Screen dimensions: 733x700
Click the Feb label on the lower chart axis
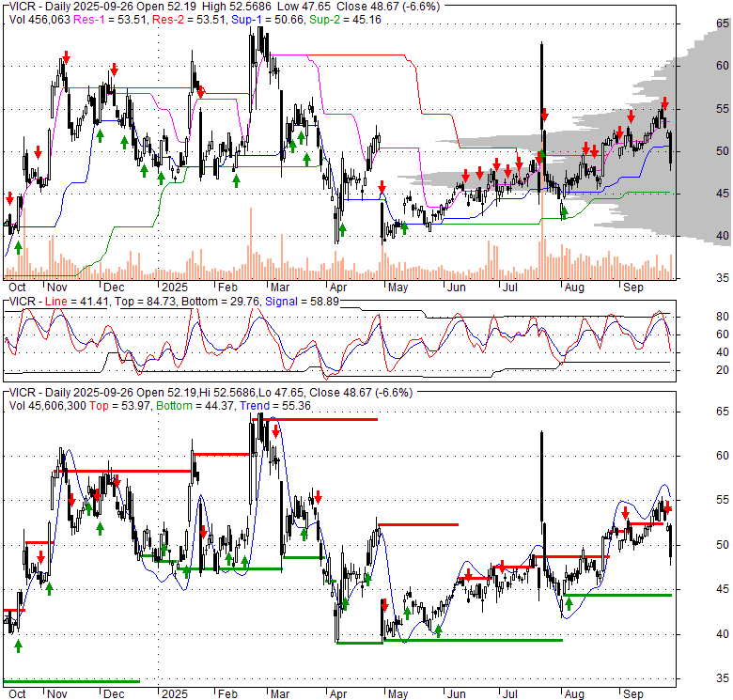point(227,694)
